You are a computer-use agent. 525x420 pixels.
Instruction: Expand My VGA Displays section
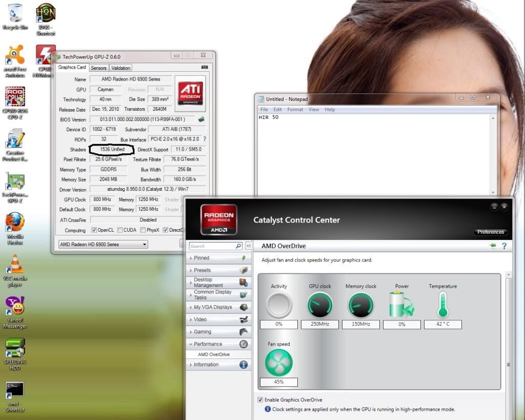pos(218,307)
